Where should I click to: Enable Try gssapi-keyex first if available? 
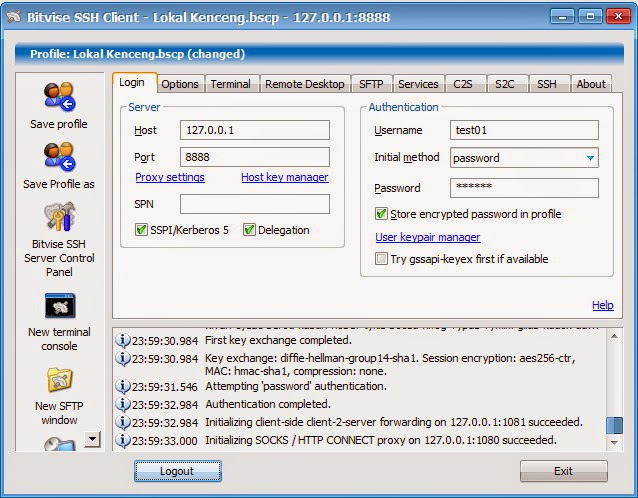click(381, 258)
